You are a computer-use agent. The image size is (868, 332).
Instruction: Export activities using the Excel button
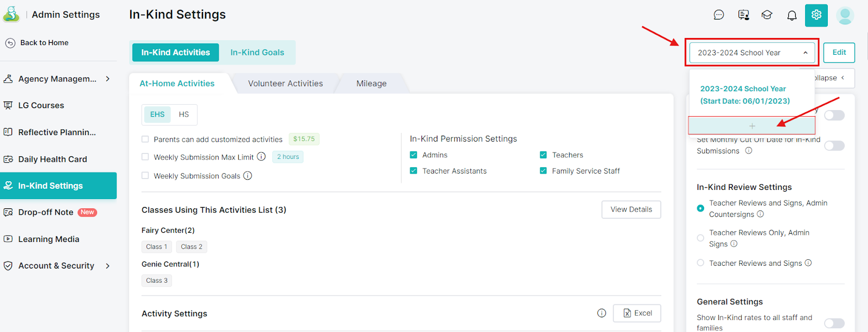637,313
